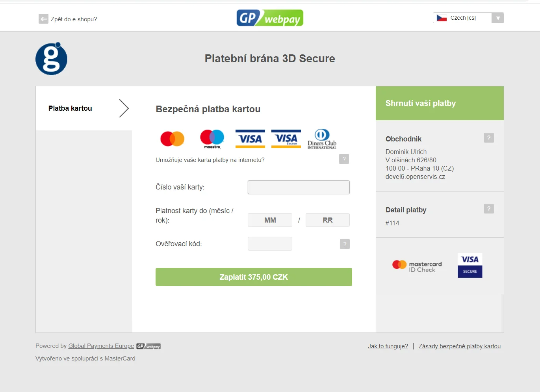540x392 pixels.
Task: Open help for internet payments question
Action: point(344,159)
